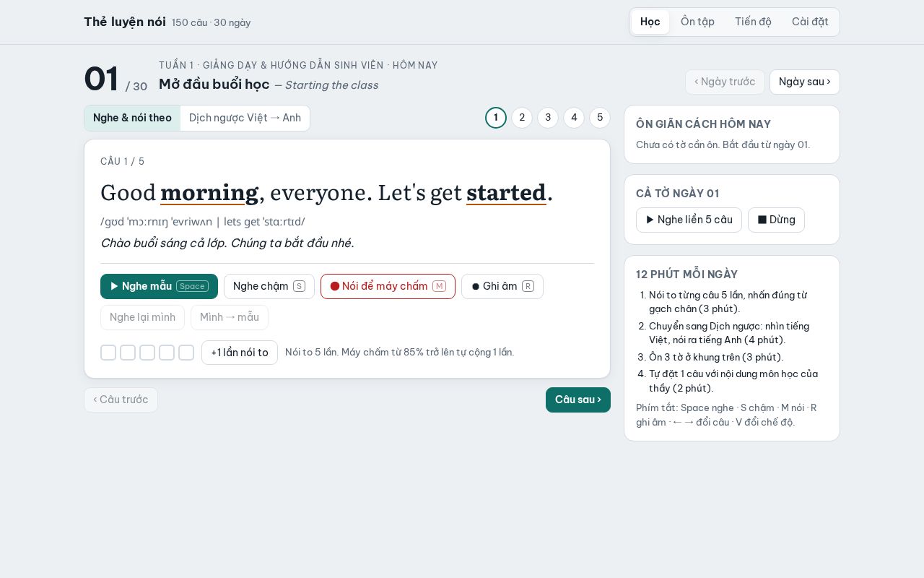Image resolution: width=924 pixels, height=578 pixels.
Task: Open the Tiến độ tab
Action: tap(753, 22)
